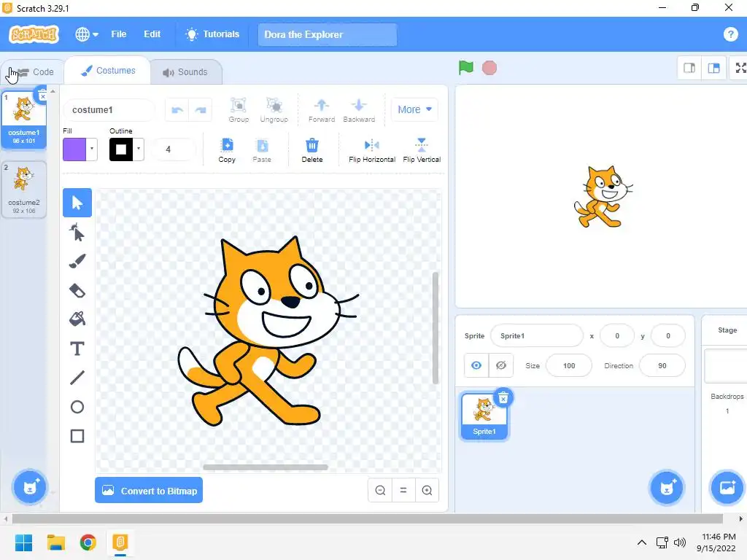
Task: Open Tutorials
Action: point(212,34)
